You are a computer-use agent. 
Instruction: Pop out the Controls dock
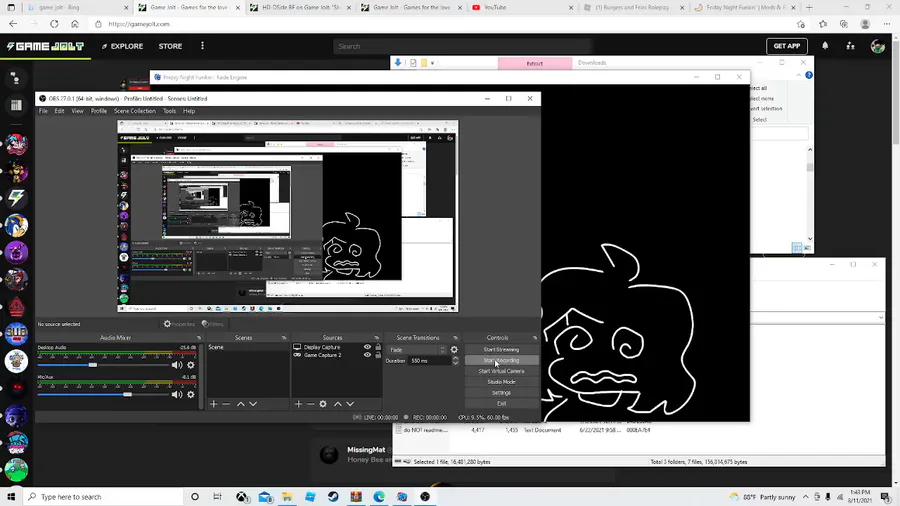(534, 338)
